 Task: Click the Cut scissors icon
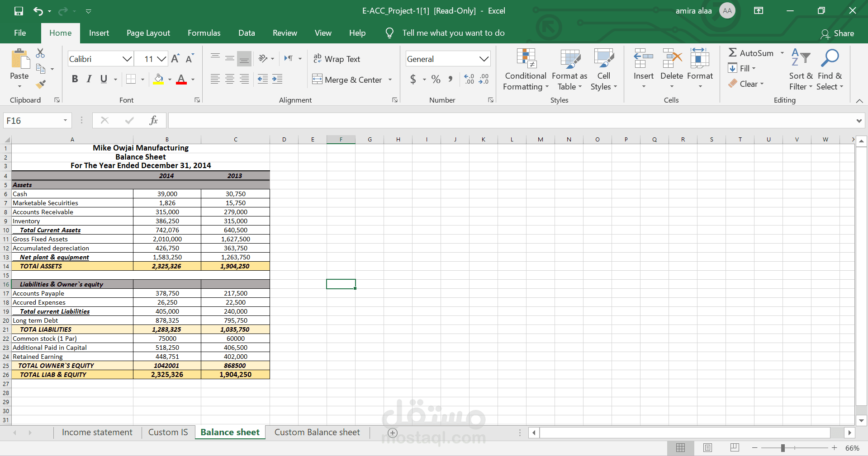[x=41, y=53]
